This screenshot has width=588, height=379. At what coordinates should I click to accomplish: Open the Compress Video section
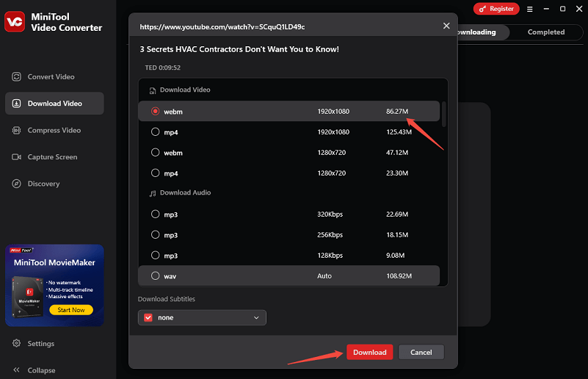[55, 130]
